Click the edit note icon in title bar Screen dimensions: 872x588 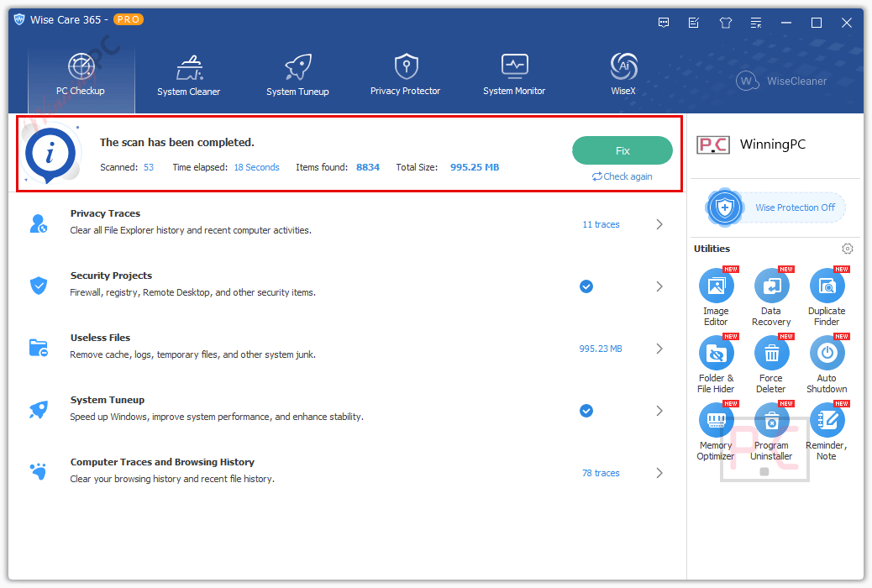point(694,23)
